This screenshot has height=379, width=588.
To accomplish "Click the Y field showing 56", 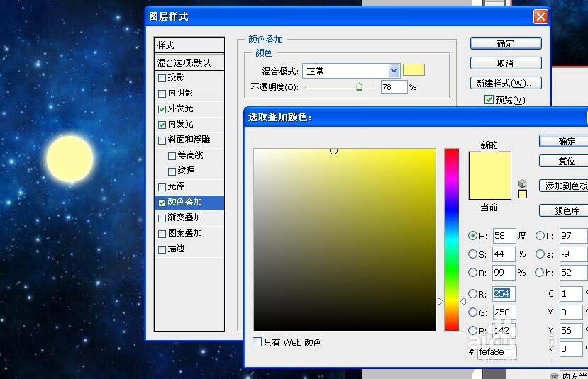I will (572, 330).
